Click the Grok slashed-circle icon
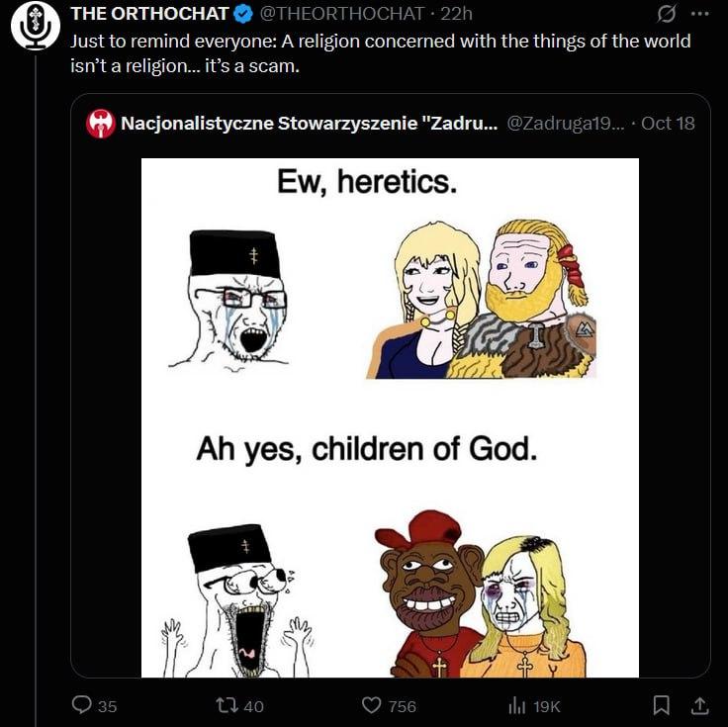728x727 pixels. coord(666,14)
